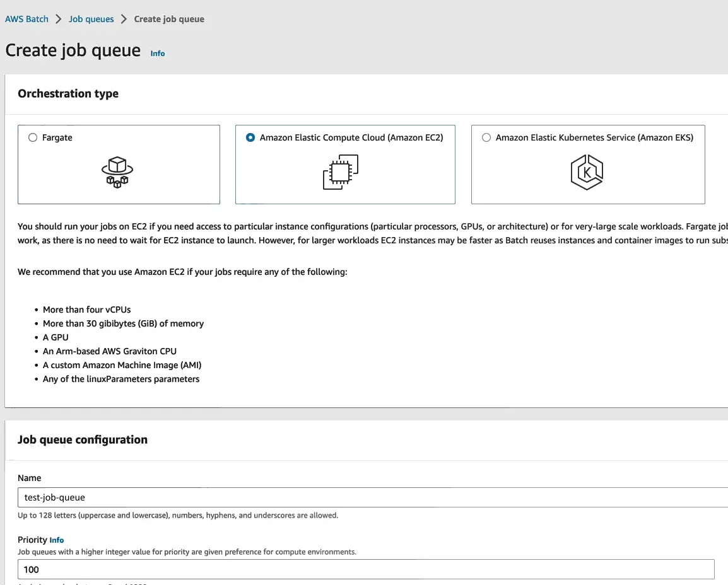The width and height of the screenshot is (728, 585).
Task: Click the Amazon Elastic Compute Cloud label
Action: [351, 137]
